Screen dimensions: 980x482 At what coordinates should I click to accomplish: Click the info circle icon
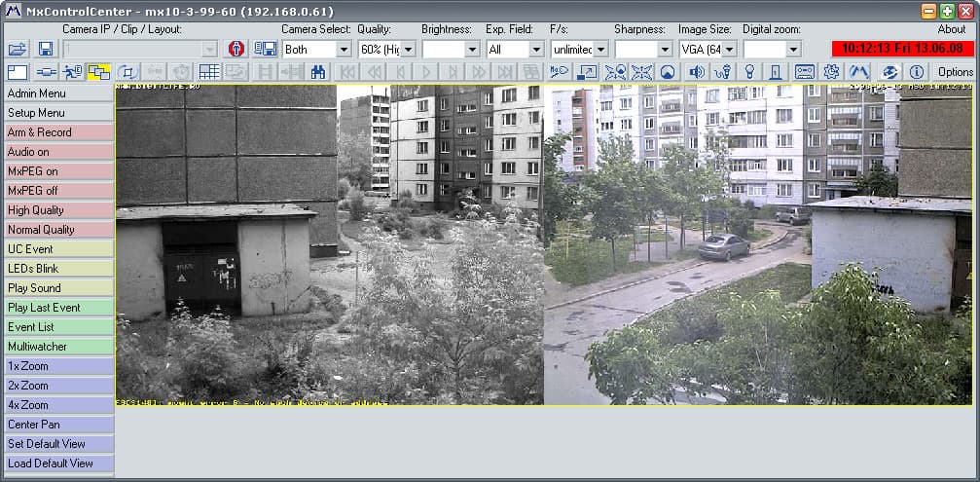coord(916,72)
